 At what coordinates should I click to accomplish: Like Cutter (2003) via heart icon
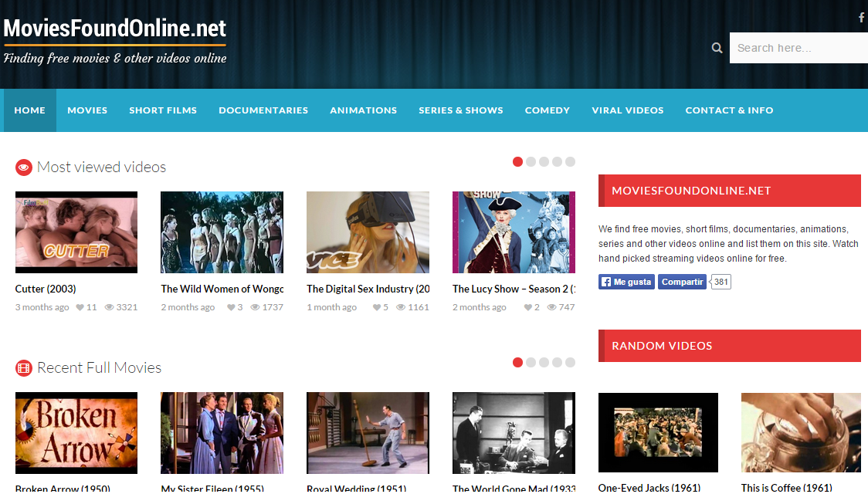[80, 307]
